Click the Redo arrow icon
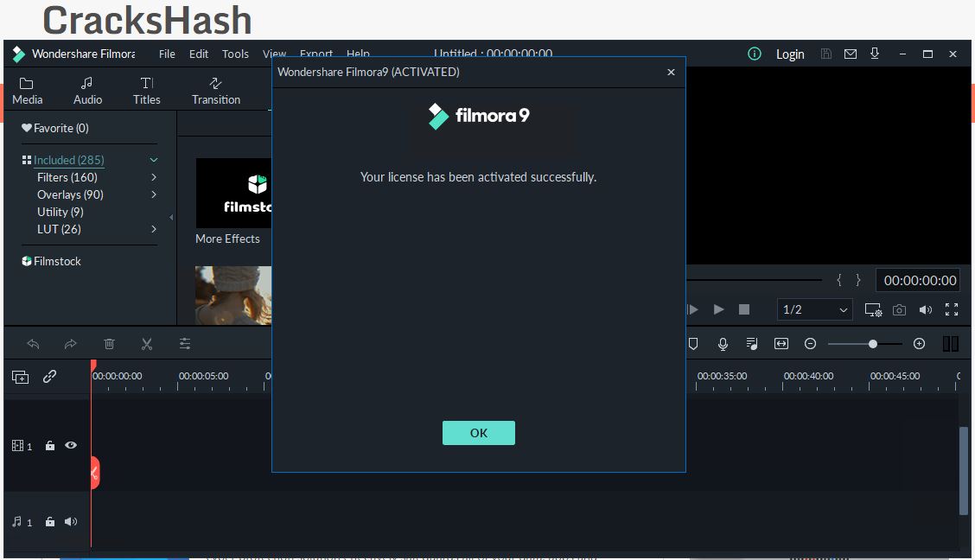This screenshot has height=560, width=975. 70,344
